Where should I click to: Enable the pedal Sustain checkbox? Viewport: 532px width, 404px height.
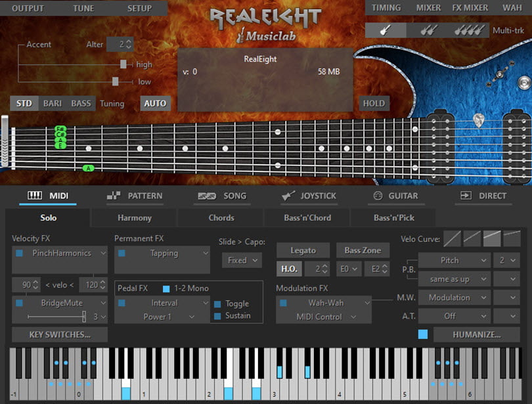(217, 316)
